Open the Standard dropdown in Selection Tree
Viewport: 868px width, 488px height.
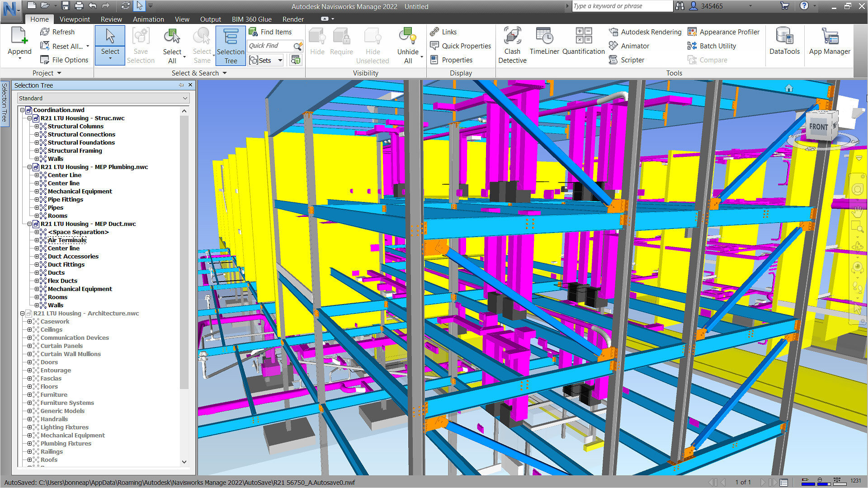(185, 98)
